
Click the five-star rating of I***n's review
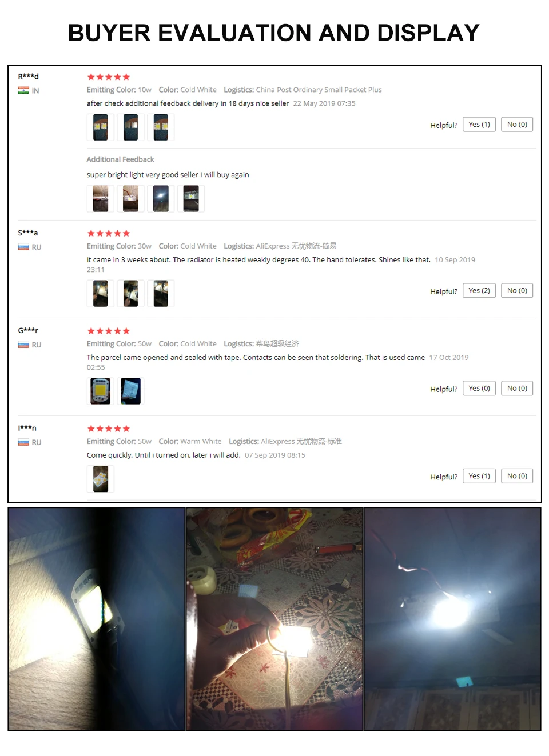[x=109, y=429]
